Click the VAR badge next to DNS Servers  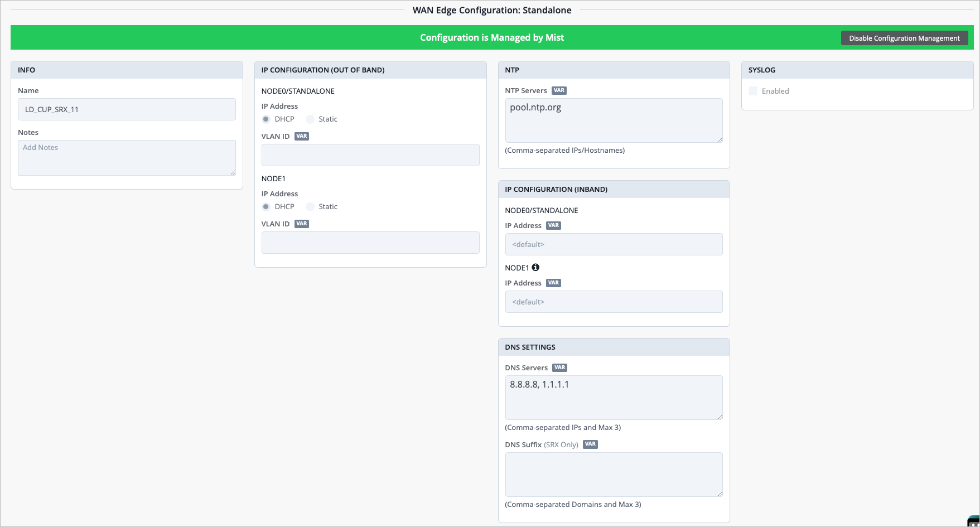pos(560,368)
